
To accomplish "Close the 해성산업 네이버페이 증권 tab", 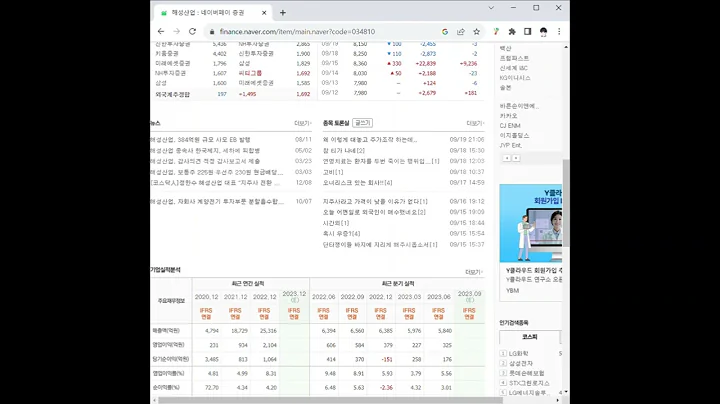I will point(264,13).
